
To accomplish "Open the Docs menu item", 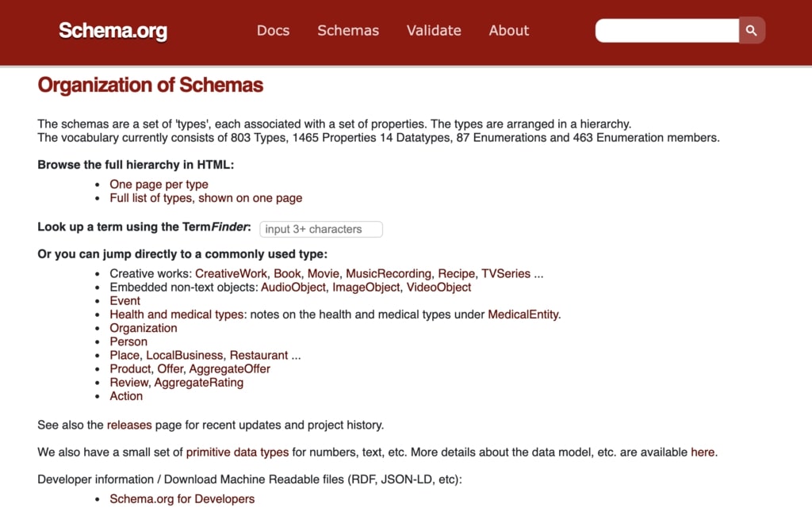I will (x=273, y=30).
